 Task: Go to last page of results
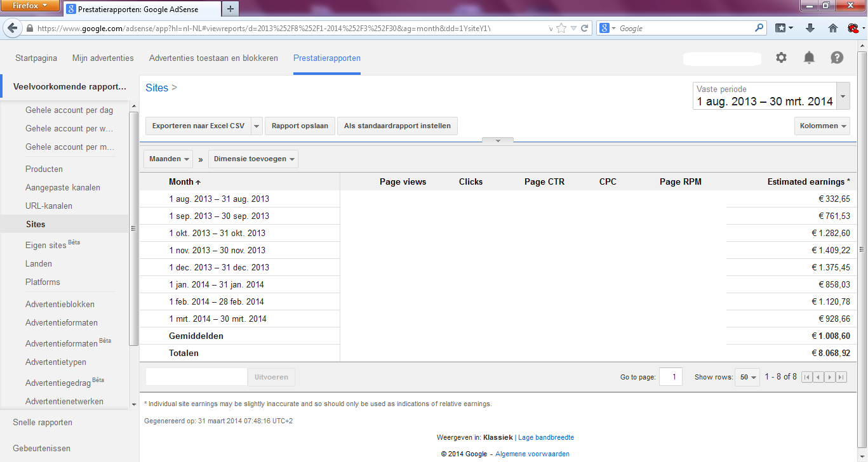pos(841,377)
